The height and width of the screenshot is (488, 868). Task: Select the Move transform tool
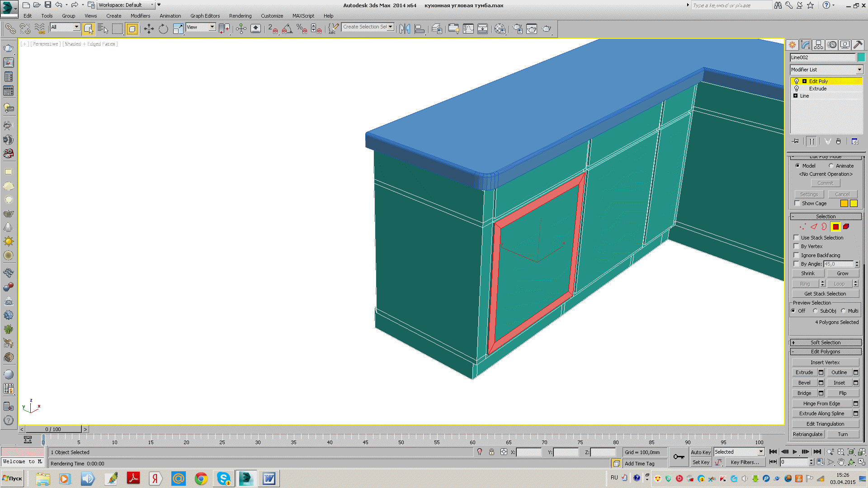click(x=149, y=29)
